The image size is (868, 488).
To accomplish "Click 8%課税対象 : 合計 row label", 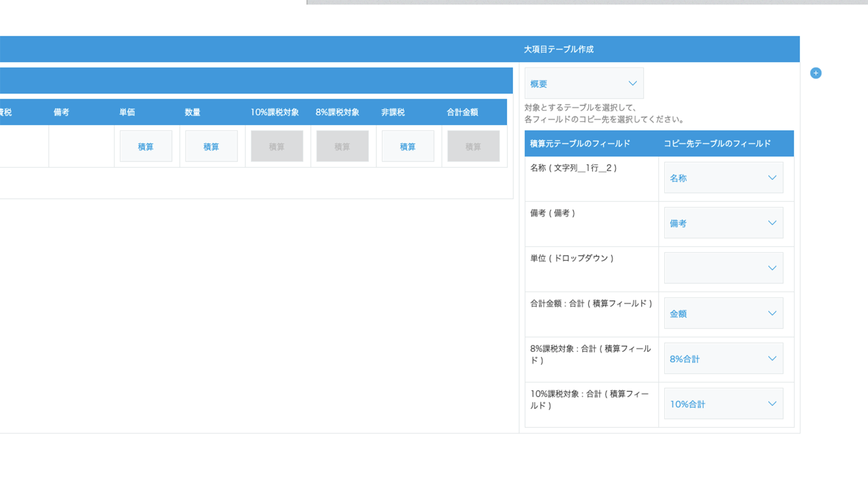I will point(590,355).
